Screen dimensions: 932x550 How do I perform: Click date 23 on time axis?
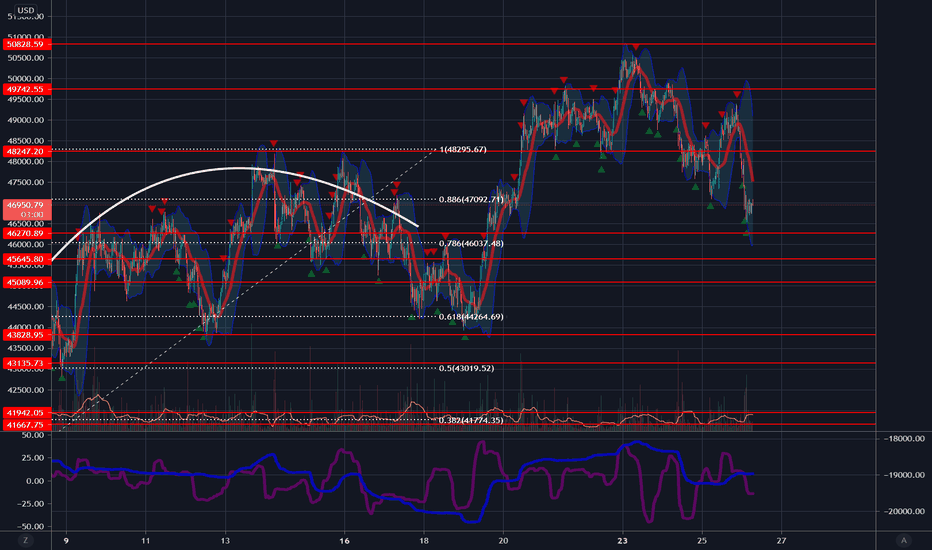click(622, 540)
